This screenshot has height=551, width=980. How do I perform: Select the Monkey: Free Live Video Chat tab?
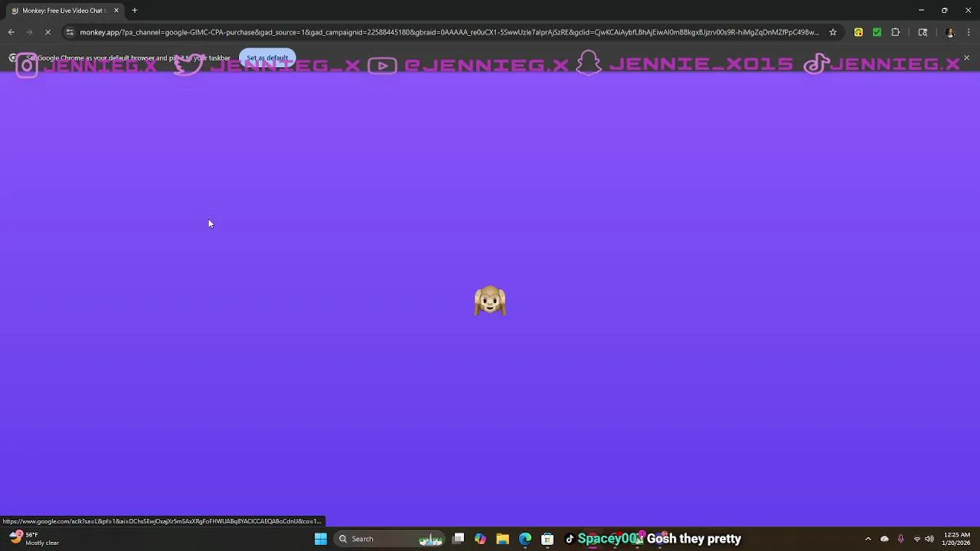pyautogui.click(x=63, y=11)
